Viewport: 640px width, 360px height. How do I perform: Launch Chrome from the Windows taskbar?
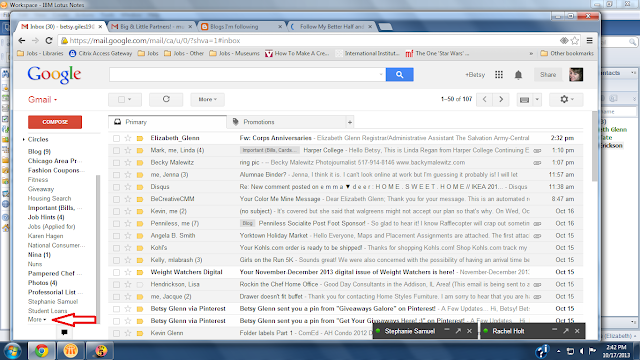click(41, 351)
